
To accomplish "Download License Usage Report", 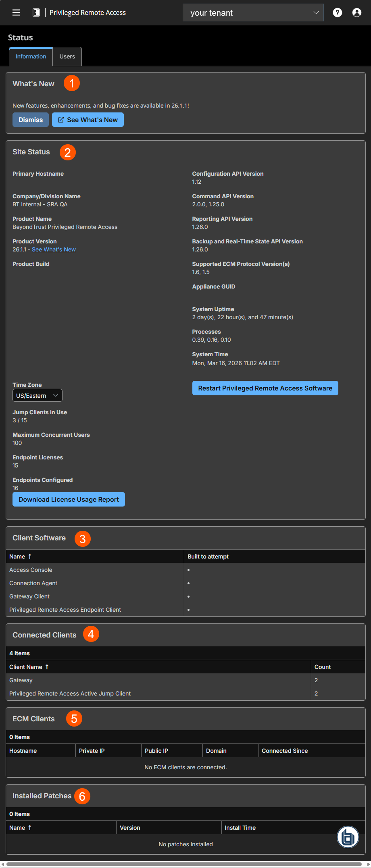I will point(69,499).
